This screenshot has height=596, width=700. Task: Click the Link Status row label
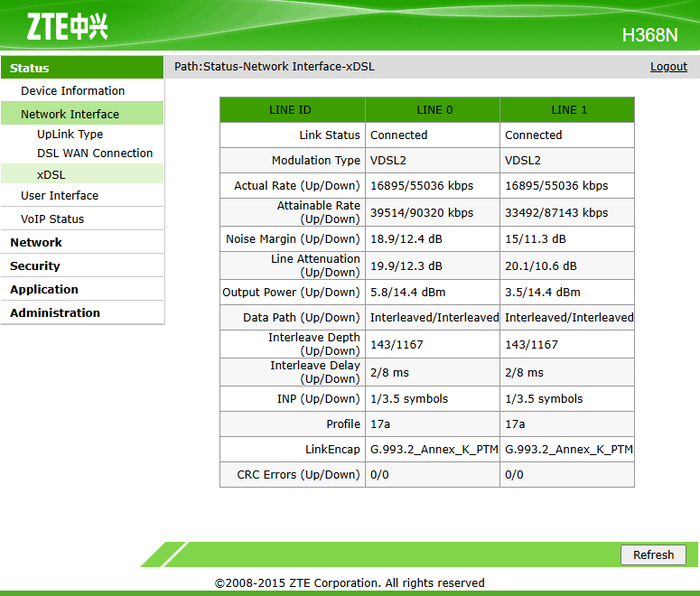pos(330,135)
